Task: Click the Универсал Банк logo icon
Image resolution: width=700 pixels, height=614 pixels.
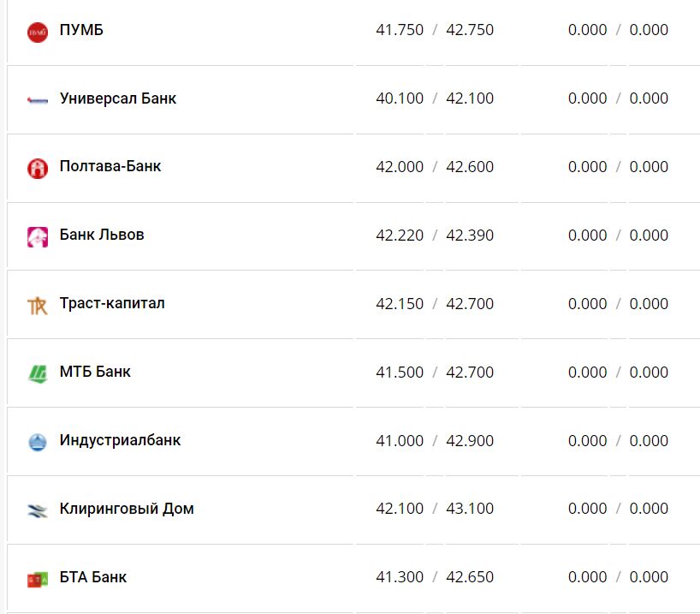Action: [38, 100]
